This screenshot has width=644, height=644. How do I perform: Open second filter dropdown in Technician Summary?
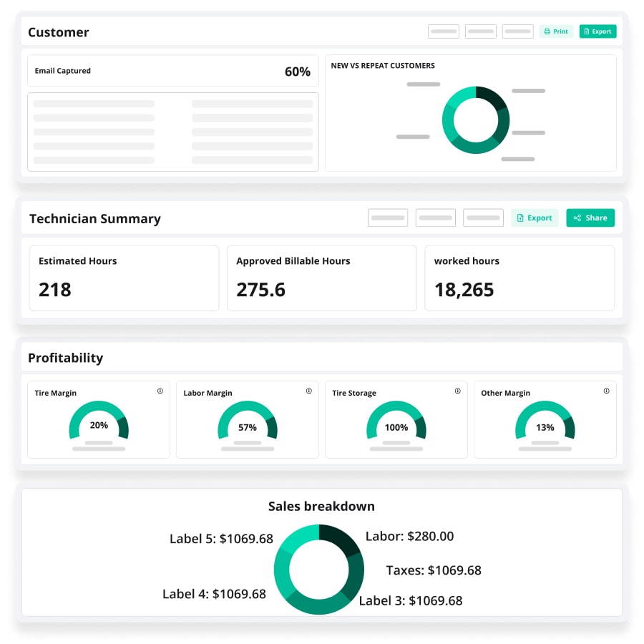tap(435, 218)
